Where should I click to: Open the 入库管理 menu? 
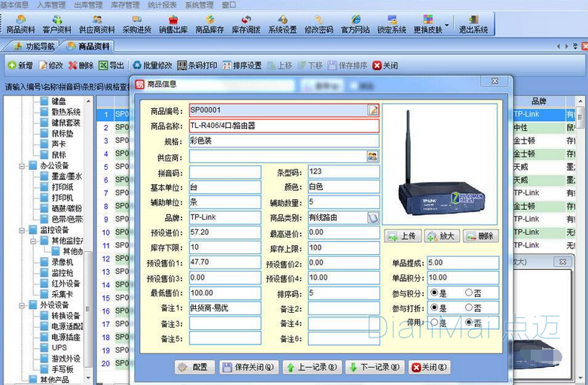pyautogui.click(x=51, y=5)
